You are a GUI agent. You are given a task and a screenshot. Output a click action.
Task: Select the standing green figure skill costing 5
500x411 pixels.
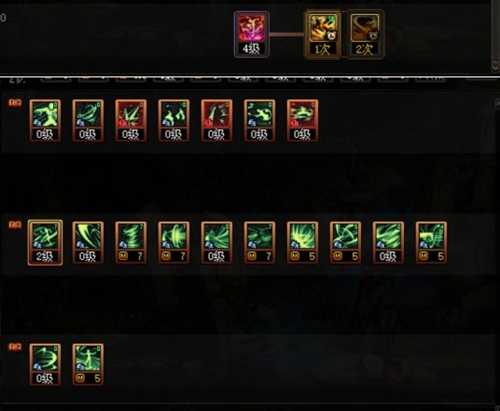(88, 365)
